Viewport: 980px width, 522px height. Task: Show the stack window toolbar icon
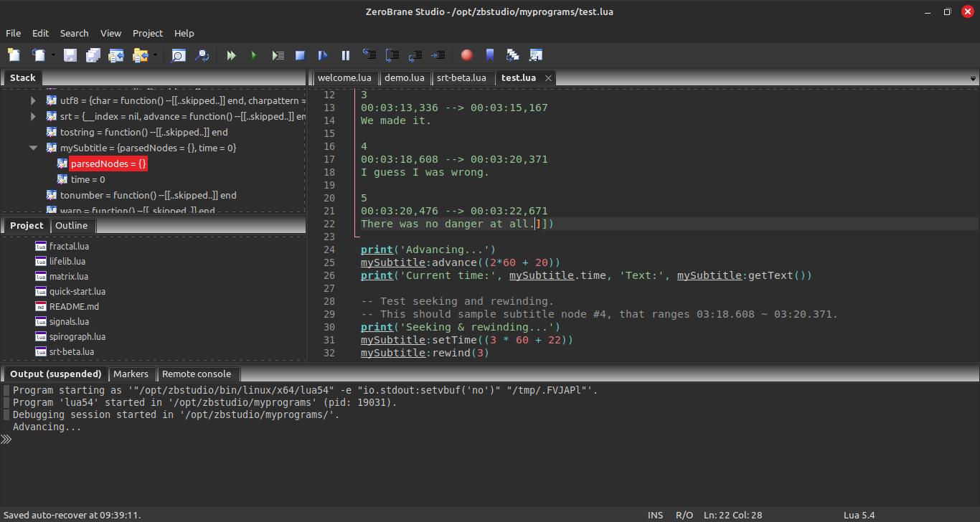pos(513,54)
